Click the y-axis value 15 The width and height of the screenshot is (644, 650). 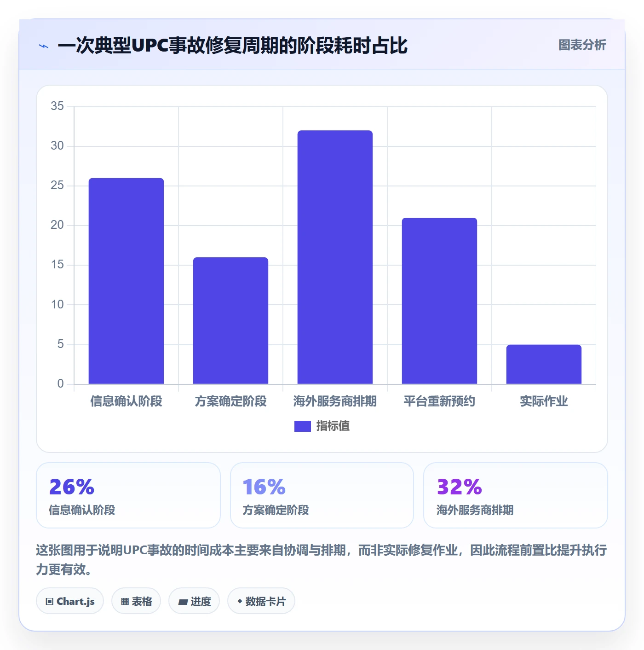point(57,265)
